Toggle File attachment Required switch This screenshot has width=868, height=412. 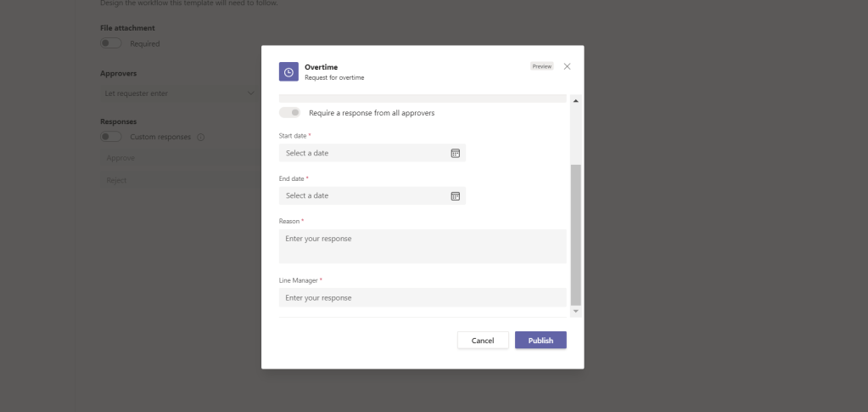pos(110,43)
